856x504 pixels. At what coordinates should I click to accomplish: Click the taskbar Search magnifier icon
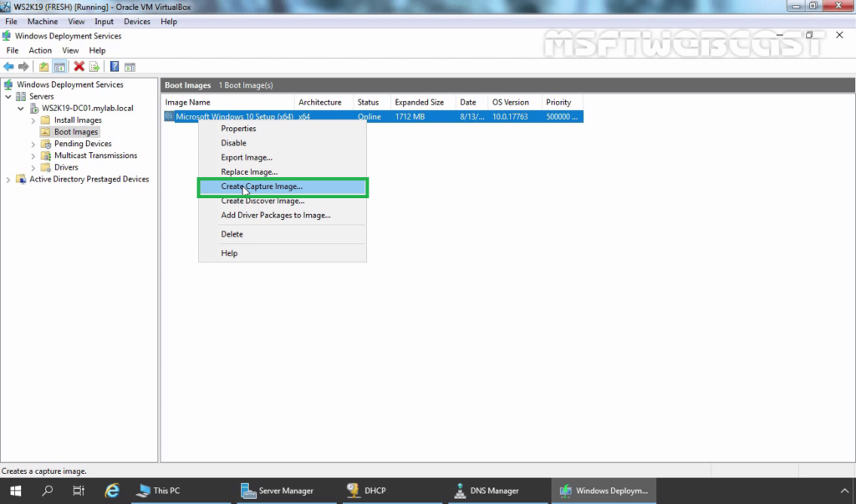(47, 491)
